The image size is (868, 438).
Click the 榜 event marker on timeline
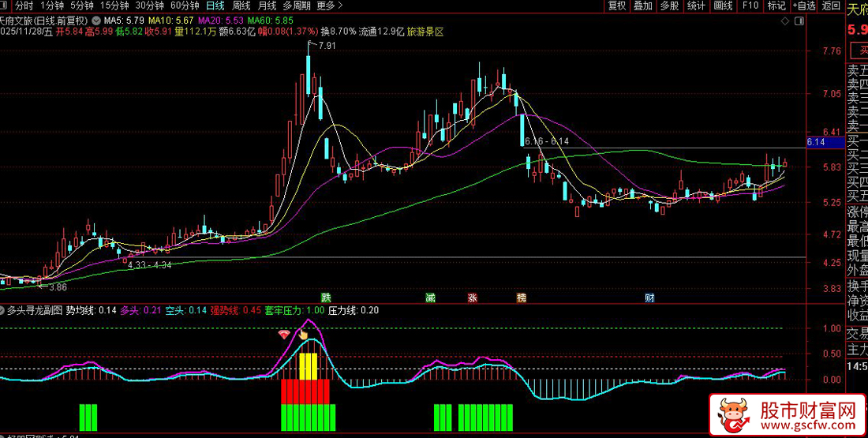tap(522, 298)
